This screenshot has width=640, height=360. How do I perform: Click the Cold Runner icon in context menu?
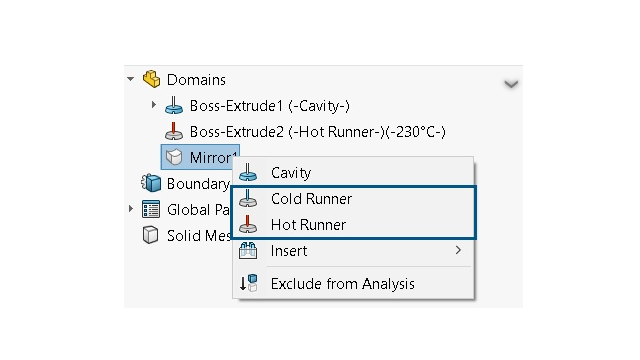coord(248,198)
